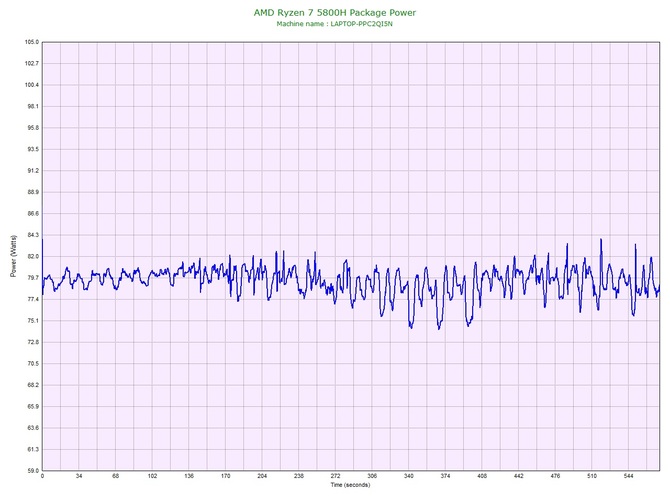The height and width of the screenshot is (502, 670).
Task: Click the y-axis value 84.3
Action: pos(32,235)
